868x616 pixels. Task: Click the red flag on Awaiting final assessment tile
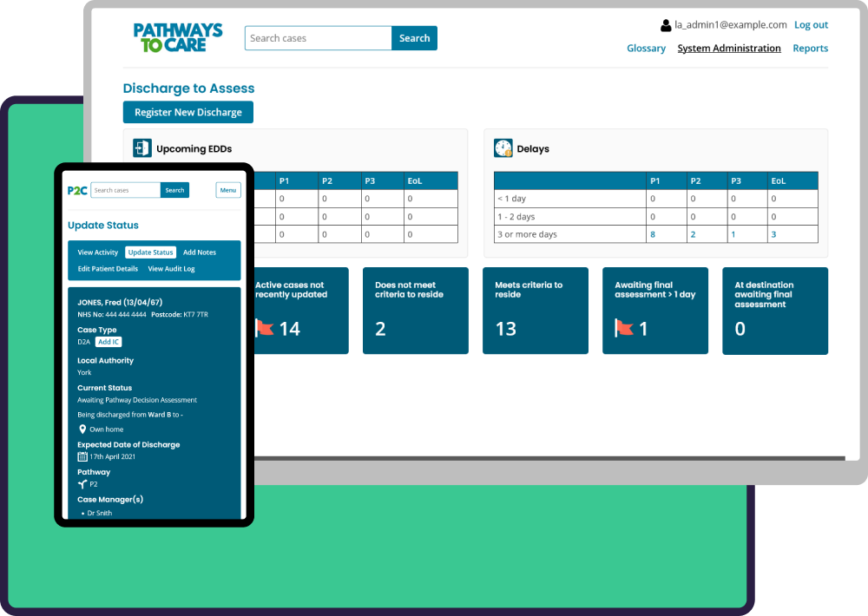pos(623,328)
